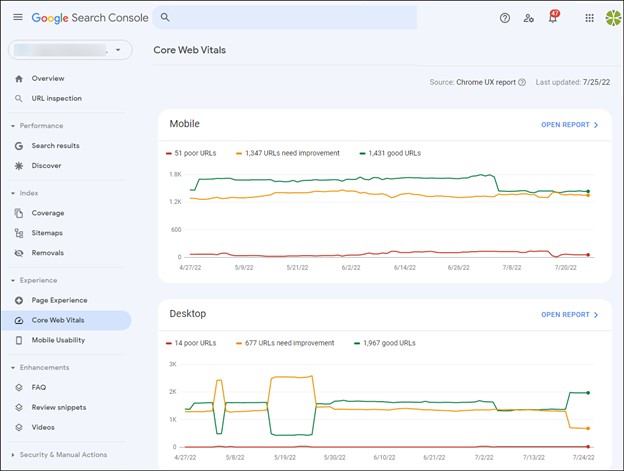Image resolution: width=624 pixels, height=471 pixels.
Task: Toggle Desktop 14 poor URLs legend
Action: (x=191, y=343)
